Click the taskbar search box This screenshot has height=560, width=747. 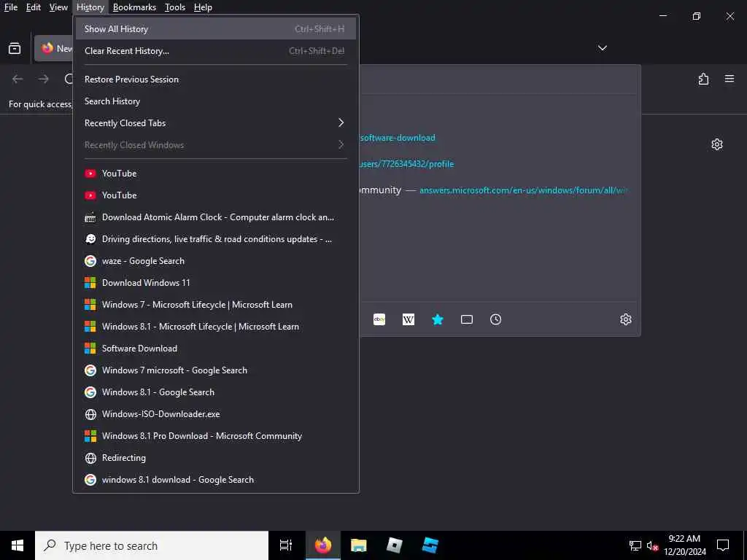pos(152,545)
